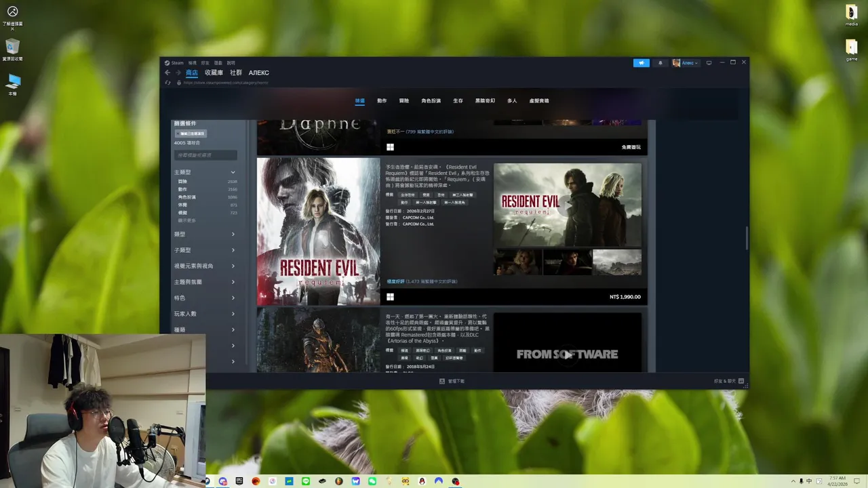Click the NT$ 1,990.00 price
Viewport: 868px width, 488px height.
[625, 297]
